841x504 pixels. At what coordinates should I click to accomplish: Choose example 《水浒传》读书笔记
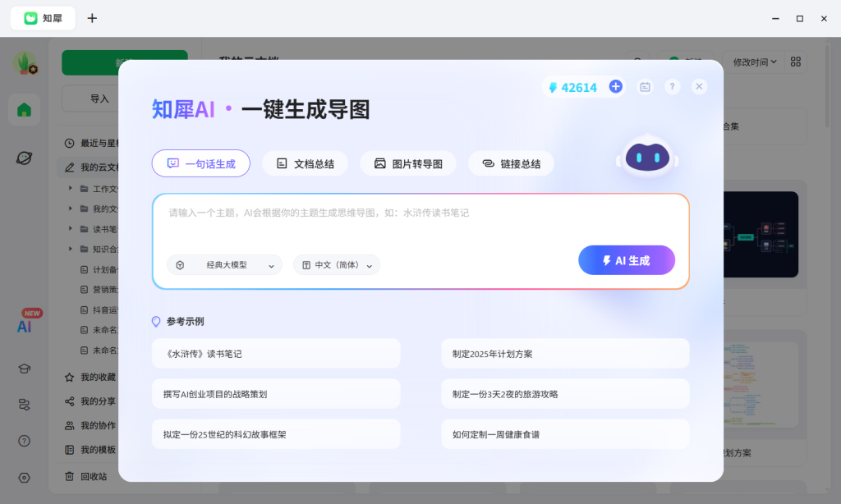[x=276, y=354]
